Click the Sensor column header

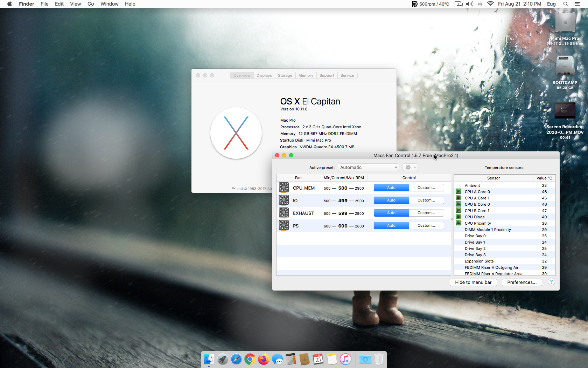(x=493, y=178)
